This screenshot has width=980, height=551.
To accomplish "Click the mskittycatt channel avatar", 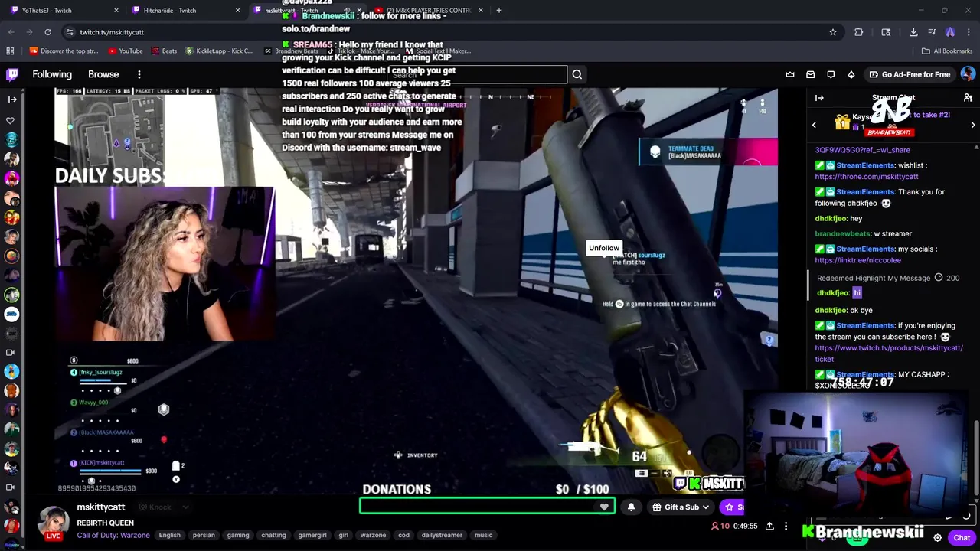I will [x=53, y=523].
